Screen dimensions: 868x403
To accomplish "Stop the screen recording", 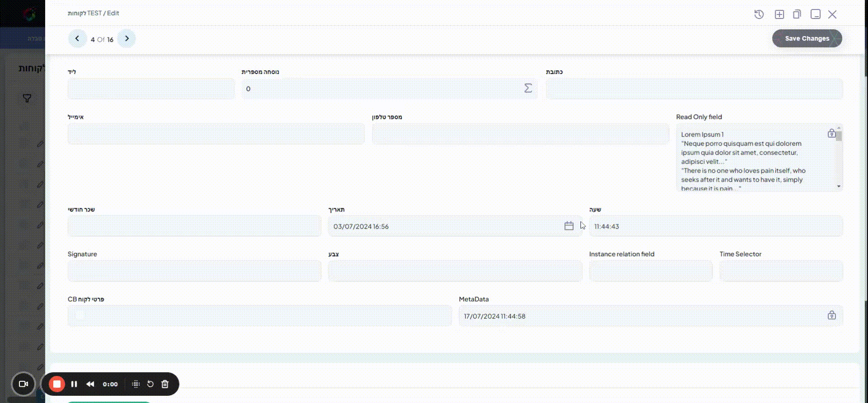I will point(57,384).
